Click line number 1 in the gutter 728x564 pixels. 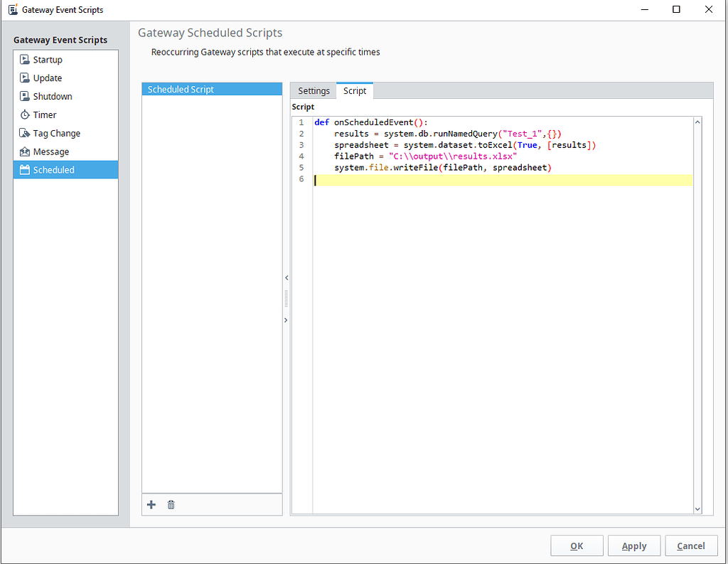point(301,122)
